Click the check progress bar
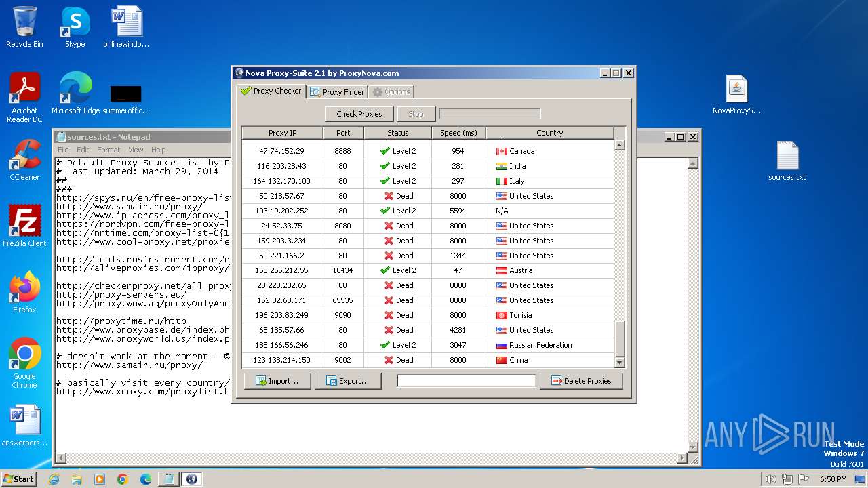 [x=490, y=114]
